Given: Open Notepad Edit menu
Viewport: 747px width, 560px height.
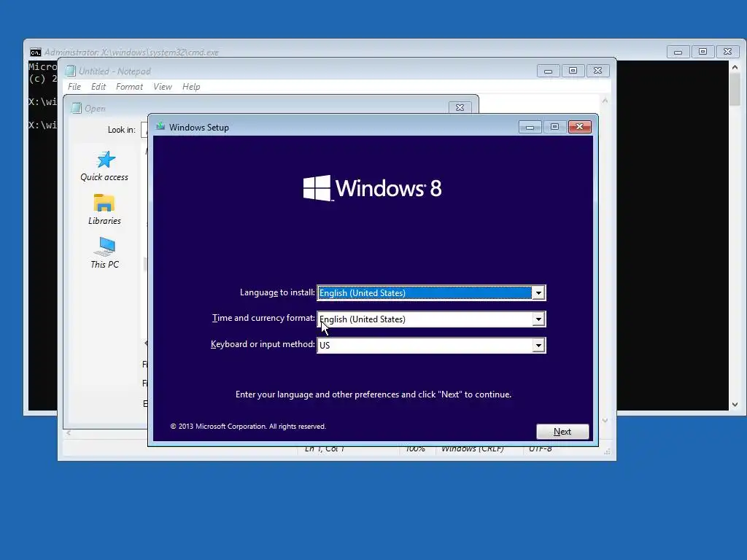Looking at the screenshot, I should (98, 87).
